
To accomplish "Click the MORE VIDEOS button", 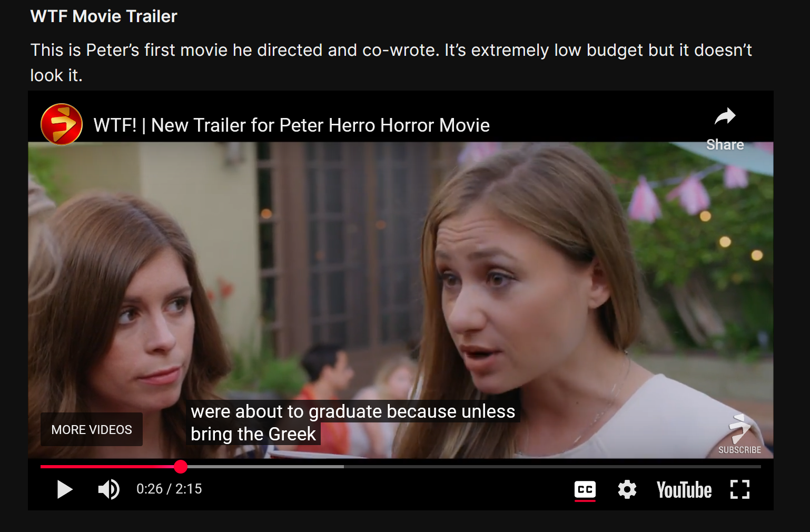I will (x=92, y=429).
